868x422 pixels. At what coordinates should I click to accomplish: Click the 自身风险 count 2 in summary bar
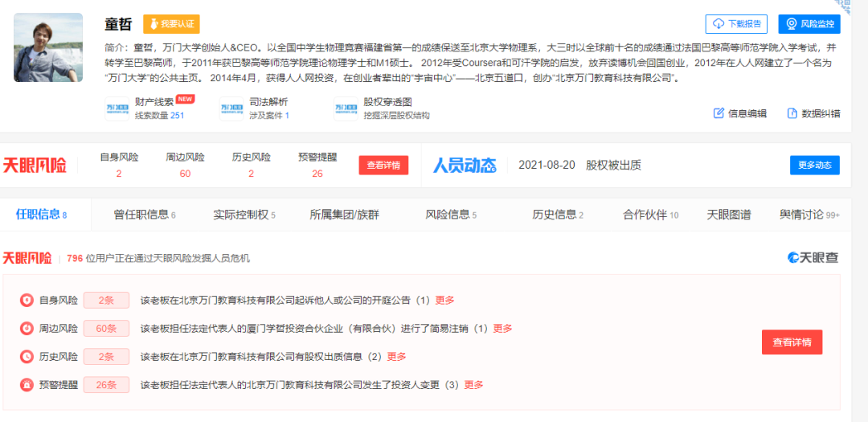(119, 174)
